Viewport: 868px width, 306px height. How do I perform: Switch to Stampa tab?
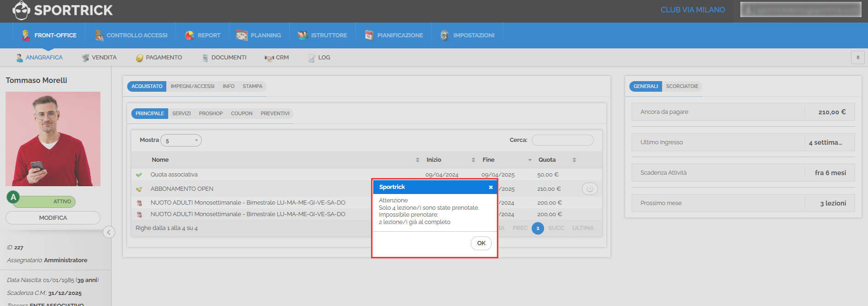[x=252, y=86]
